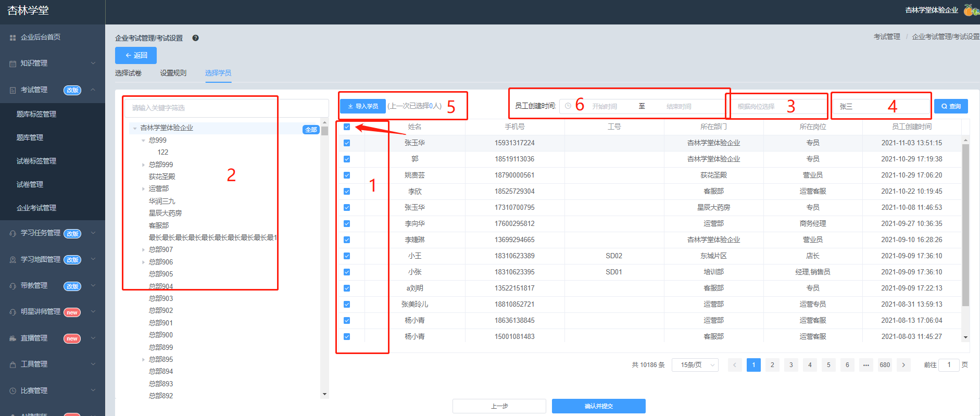Click the clock icon in date range
Screen dimensions: 980x416
pos(568,106)
